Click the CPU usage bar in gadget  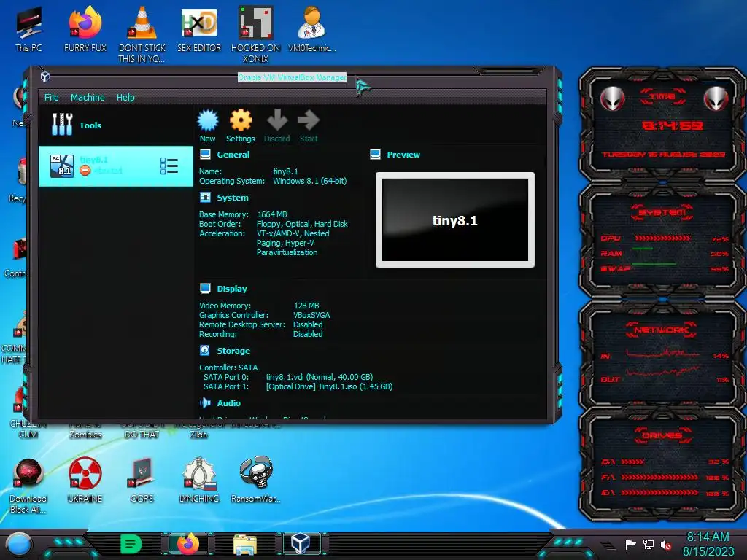pos(662,238)
